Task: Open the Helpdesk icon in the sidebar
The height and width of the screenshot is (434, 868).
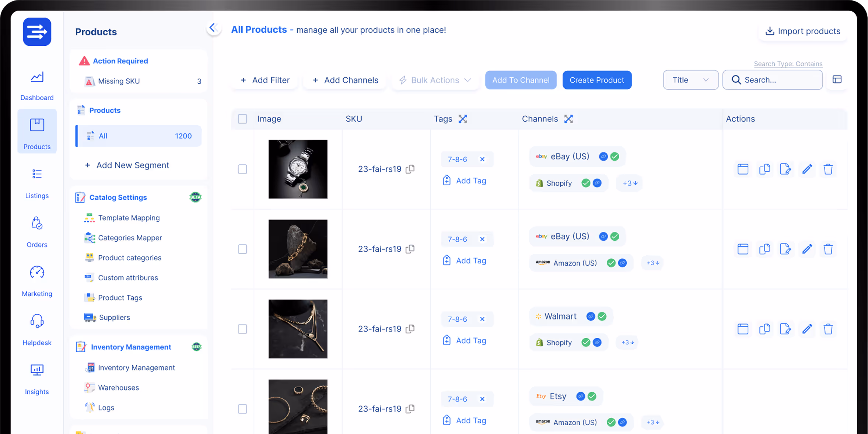Action: [x=36, y=321]
